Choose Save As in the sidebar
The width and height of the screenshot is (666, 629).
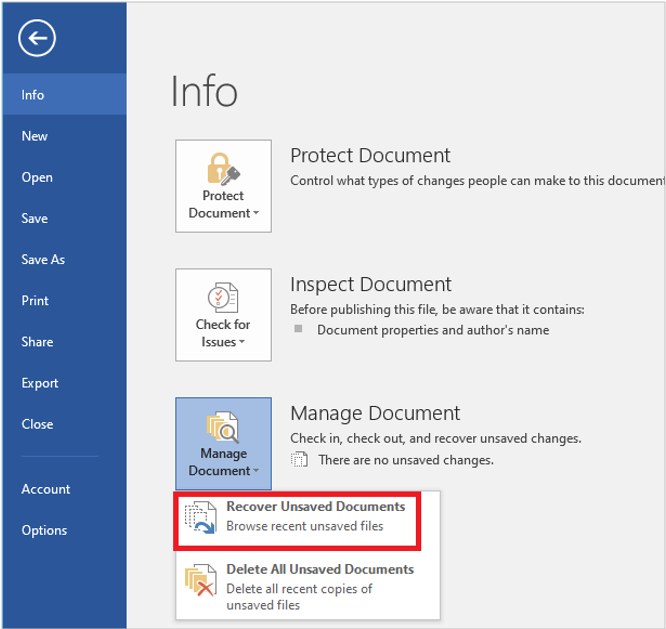coord(65,259)
